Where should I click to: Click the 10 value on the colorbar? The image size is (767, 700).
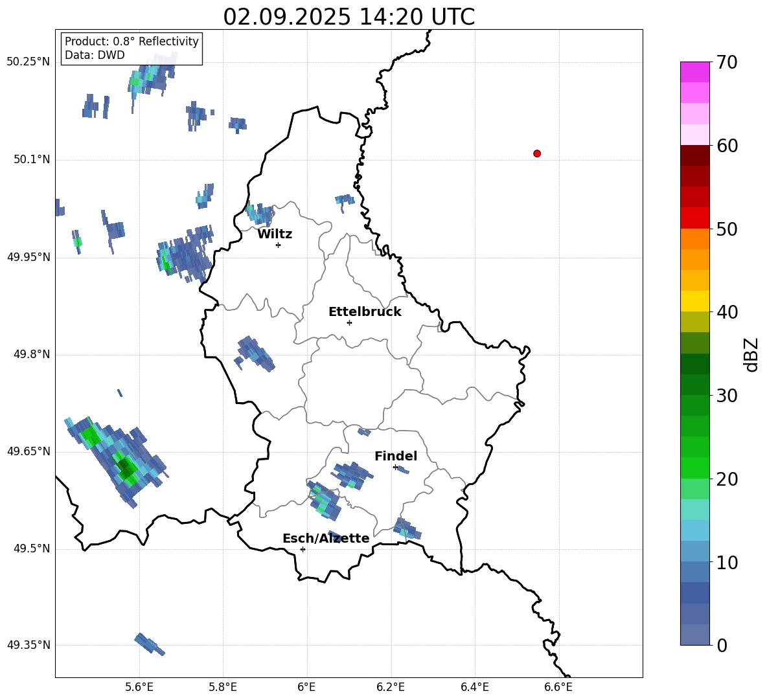726,562
